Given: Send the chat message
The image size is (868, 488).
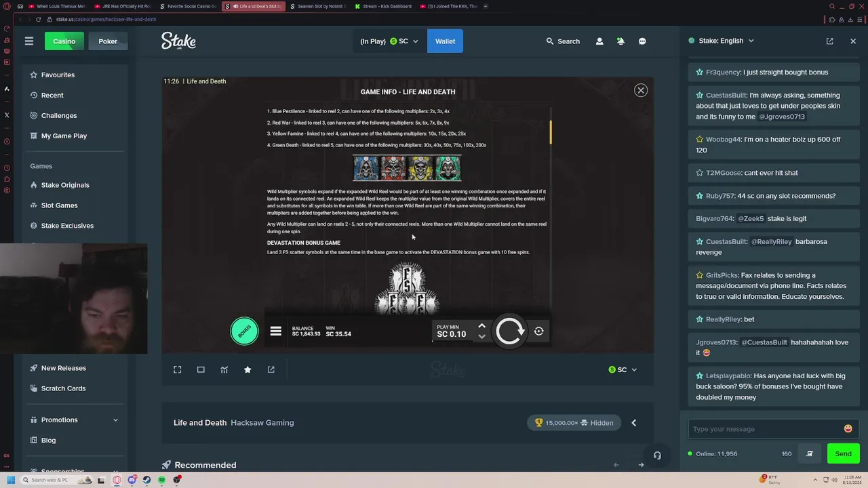Looking at the screenshot, I should coord(844,454).
